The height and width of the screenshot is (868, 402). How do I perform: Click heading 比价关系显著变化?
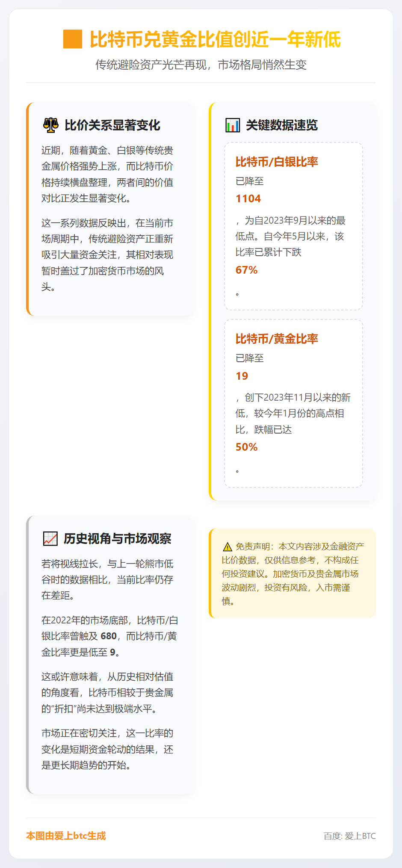click(x=112, y=125)
